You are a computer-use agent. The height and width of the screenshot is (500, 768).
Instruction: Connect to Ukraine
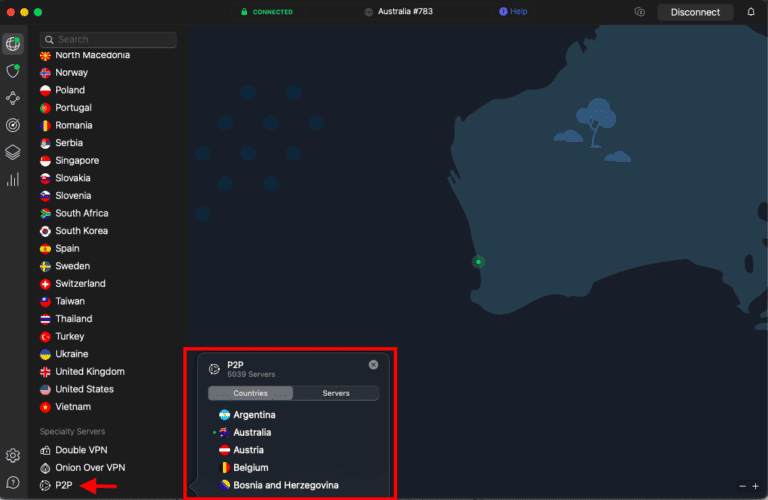coord(72,355)
